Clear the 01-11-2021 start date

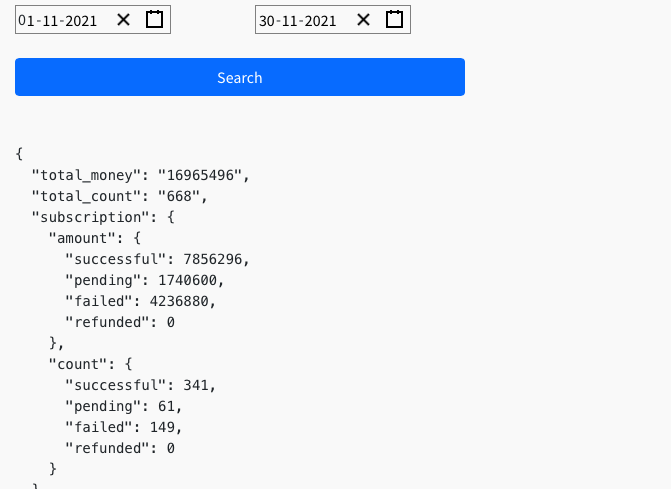(x=123, y=20)
